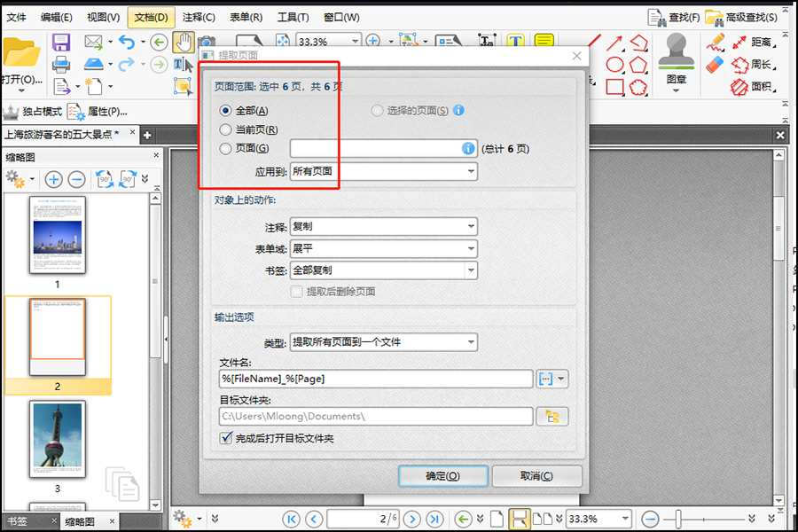Viewport: 798px width, 532px height.
Task: Select the 页面(G) radio button
Action: 225,149
